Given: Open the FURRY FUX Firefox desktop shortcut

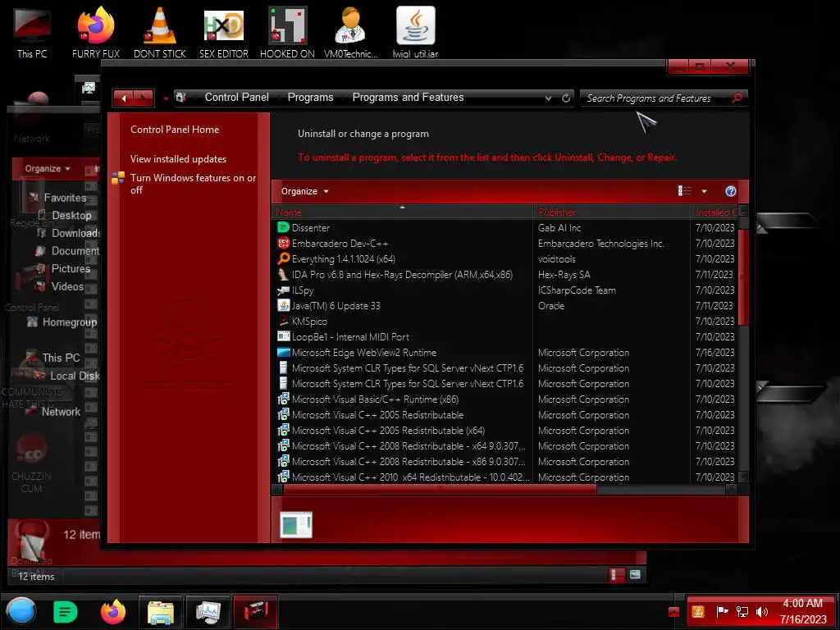Looking at the screenshot, I should click(96, 32).
